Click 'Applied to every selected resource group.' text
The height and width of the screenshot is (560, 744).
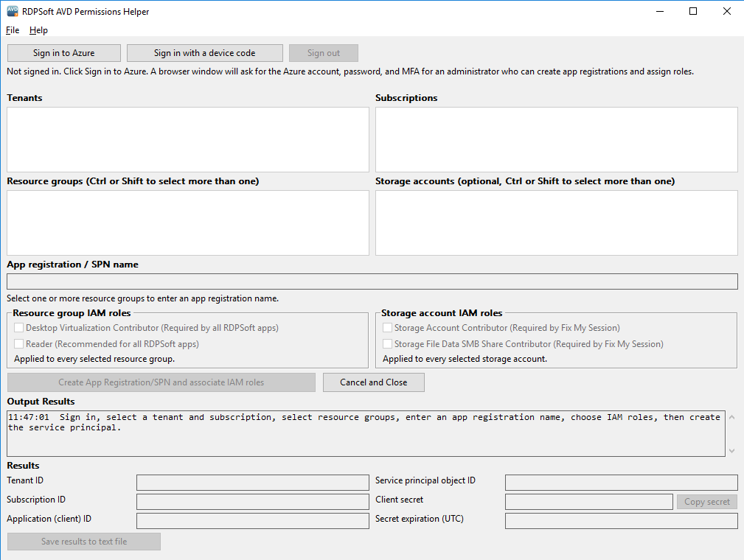[x=94, y=359]
